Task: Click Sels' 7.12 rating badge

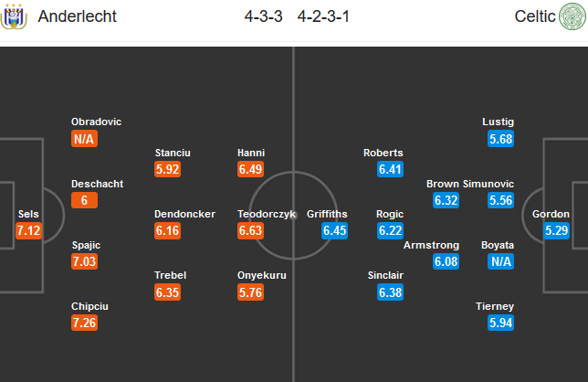Action: 28,230
